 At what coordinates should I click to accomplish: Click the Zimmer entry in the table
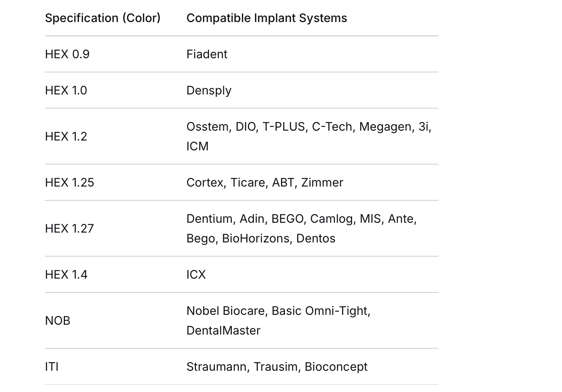322,183
